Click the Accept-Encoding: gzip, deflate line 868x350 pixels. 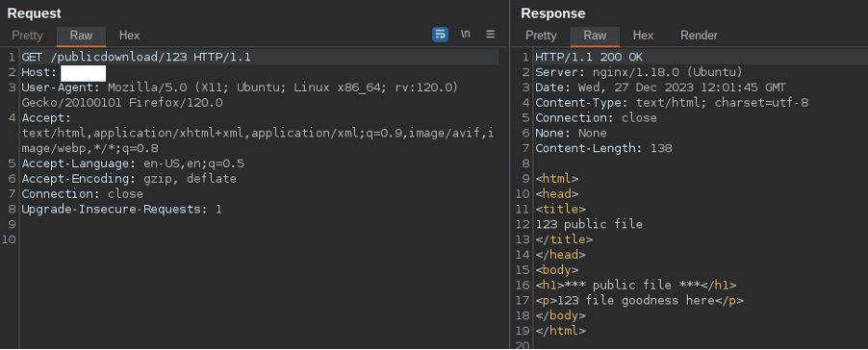click(129, 179)
